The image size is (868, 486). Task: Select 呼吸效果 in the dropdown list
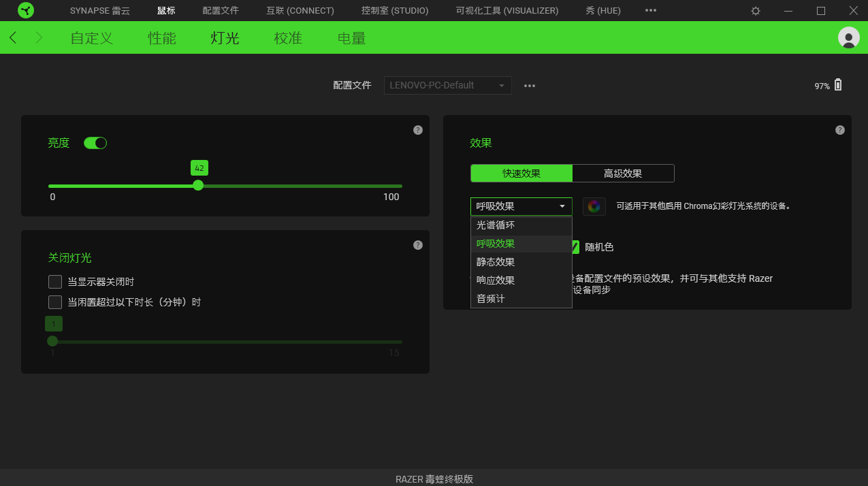[521, 244]
